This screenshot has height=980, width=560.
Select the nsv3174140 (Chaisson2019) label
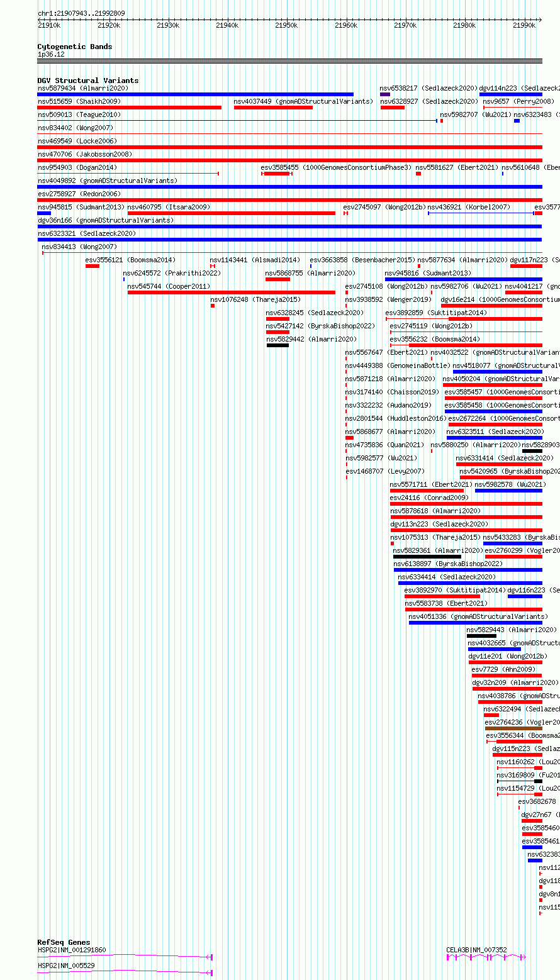(x=392, y=392)
